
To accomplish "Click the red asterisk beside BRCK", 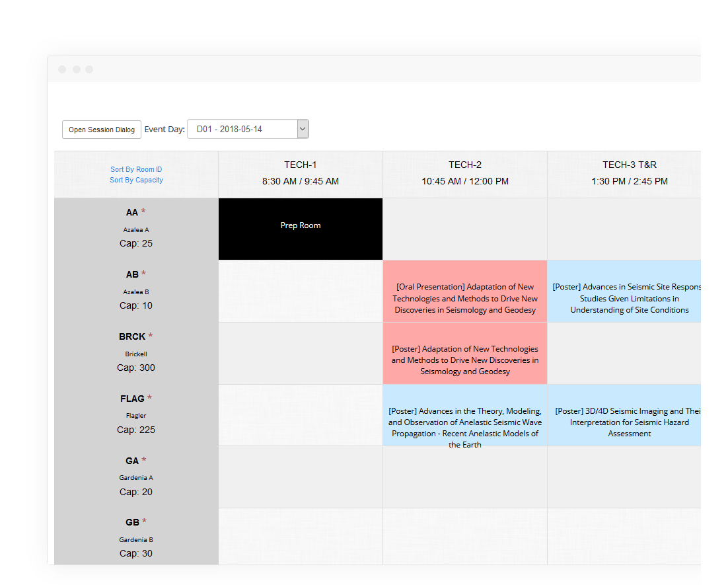I will point(151,336).
